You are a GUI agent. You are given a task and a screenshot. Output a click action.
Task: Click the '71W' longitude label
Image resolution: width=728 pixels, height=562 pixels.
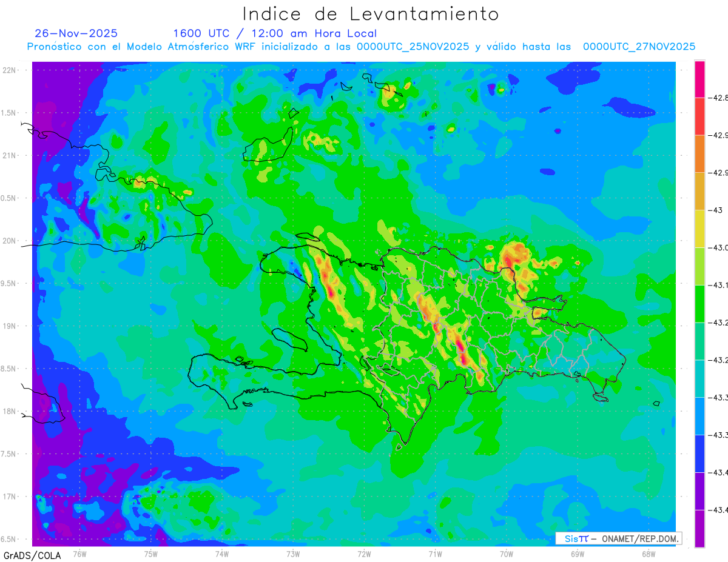coord(435,554)
